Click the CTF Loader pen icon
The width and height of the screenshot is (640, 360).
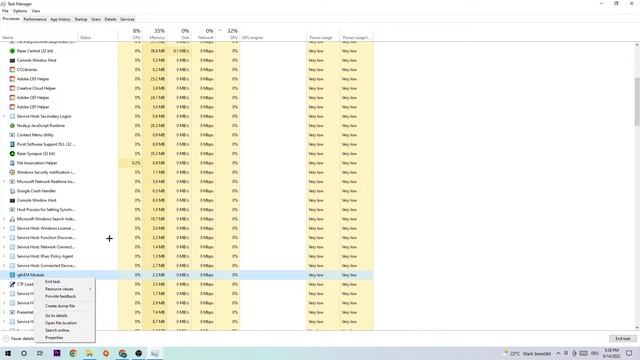[12, 284]
